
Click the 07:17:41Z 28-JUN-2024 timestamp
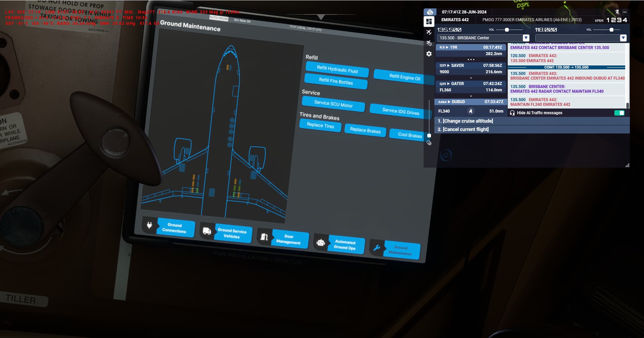click(464, 12)
